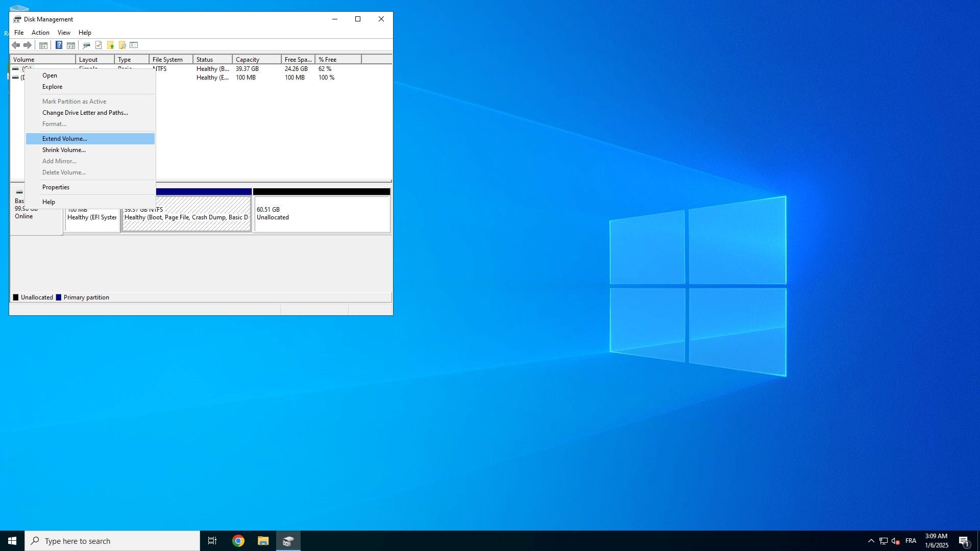The width and height of the screenshot is (980, 551).
Task: Click the 62 % free cell
Action: click(x=325, y=69)
